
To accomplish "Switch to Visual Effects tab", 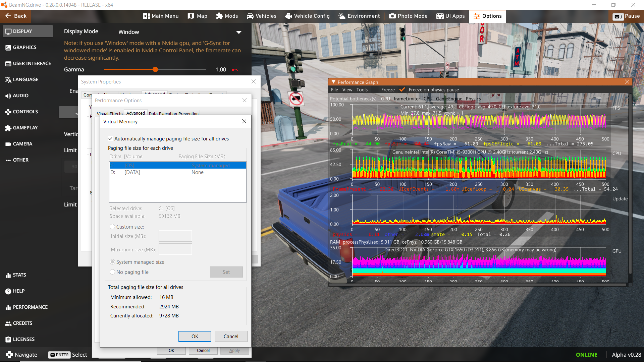I will (x=110, y=114).
